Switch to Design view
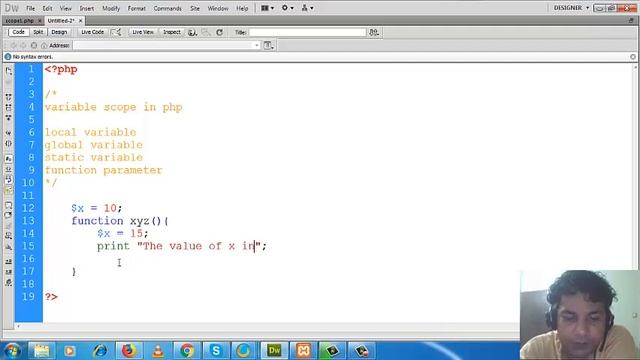The image size is (640, 360). coord(59,32)
